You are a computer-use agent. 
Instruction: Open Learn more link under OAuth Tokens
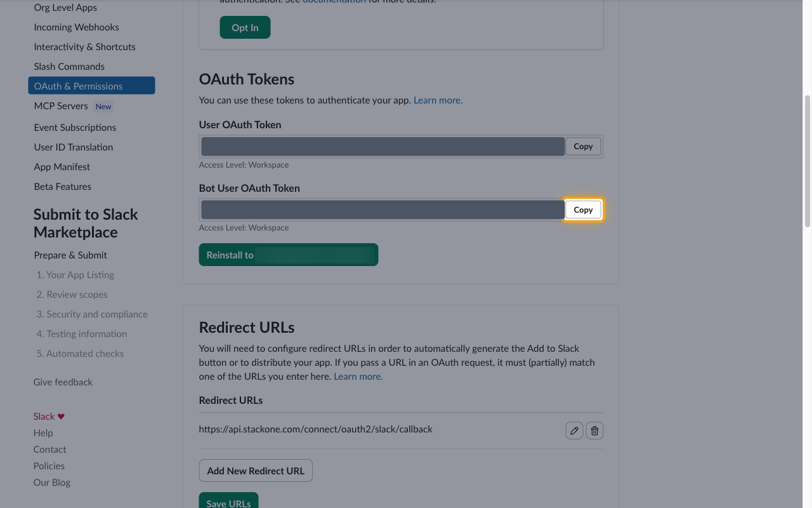coord(438,100)
